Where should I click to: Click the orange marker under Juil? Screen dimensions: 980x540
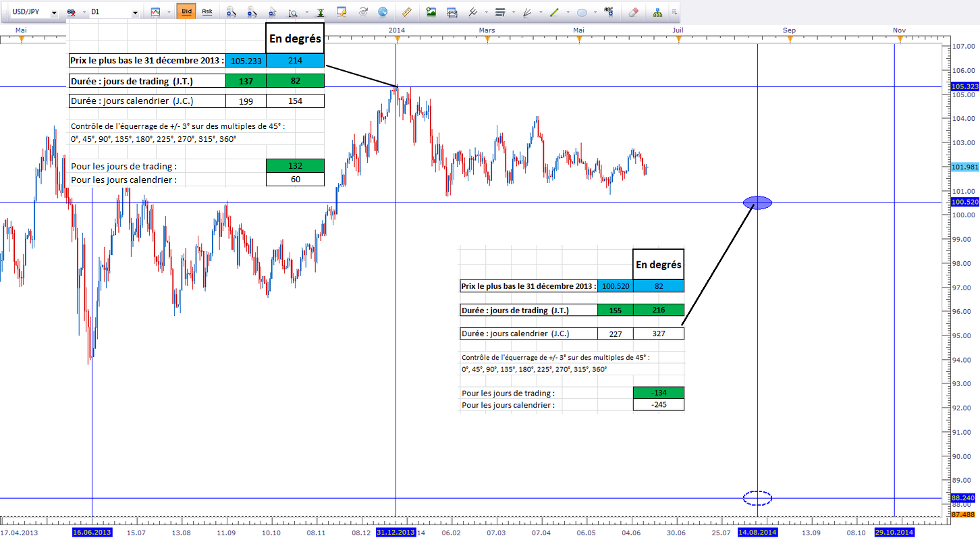(x=679, y=40)
